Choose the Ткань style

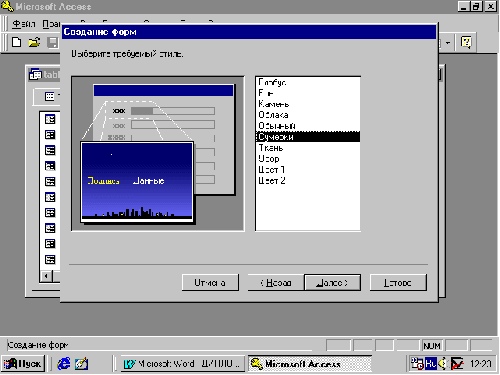308,148
